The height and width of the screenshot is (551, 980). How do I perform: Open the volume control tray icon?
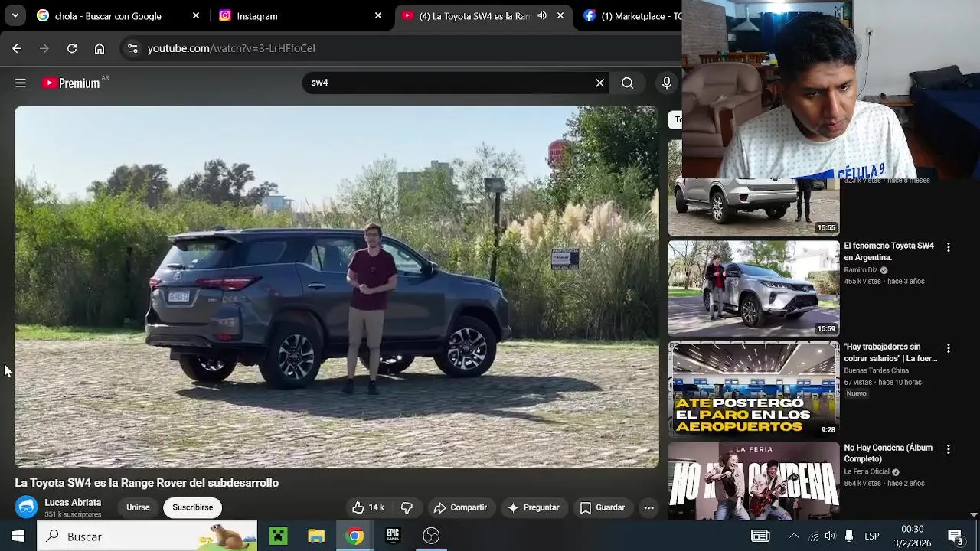[x=830, y=536]
